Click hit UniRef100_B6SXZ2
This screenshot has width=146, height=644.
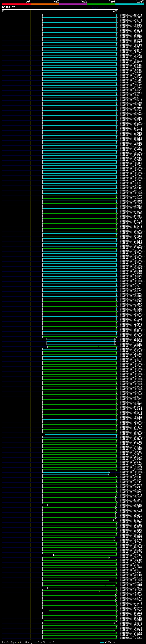click(131, 90)
